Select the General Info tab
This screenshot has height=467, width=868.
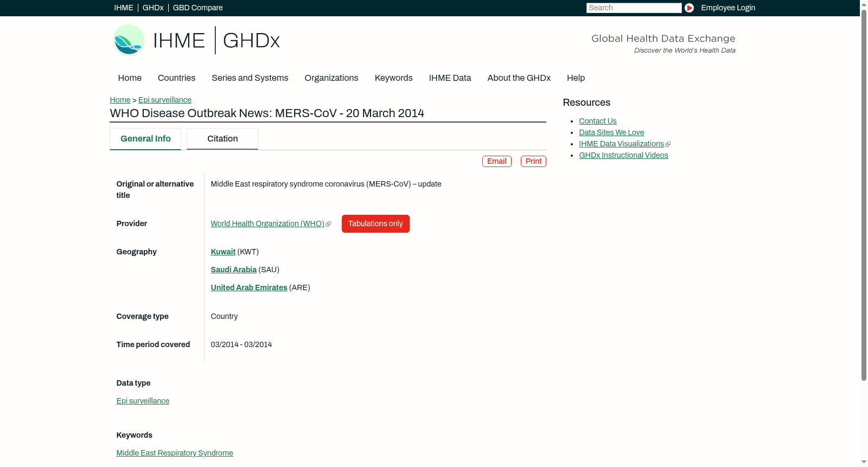(145, 139)
